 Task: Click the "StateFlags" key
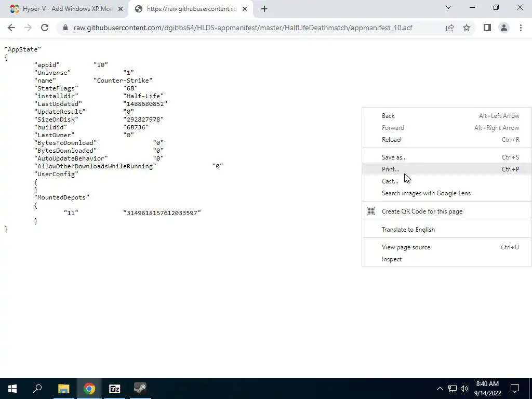click(x=56, y=88)
